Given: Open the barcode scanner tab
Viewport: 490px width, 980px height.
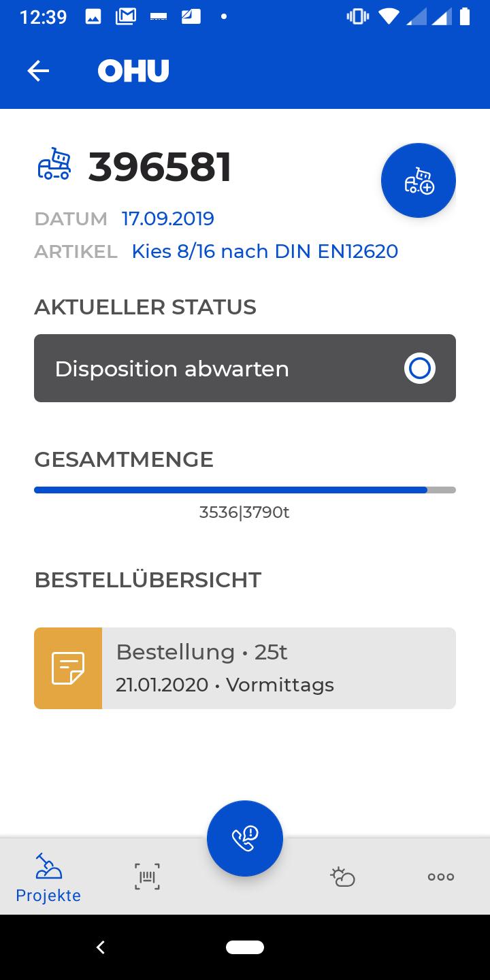Looking at the screenshot, I should pos(147,877).
